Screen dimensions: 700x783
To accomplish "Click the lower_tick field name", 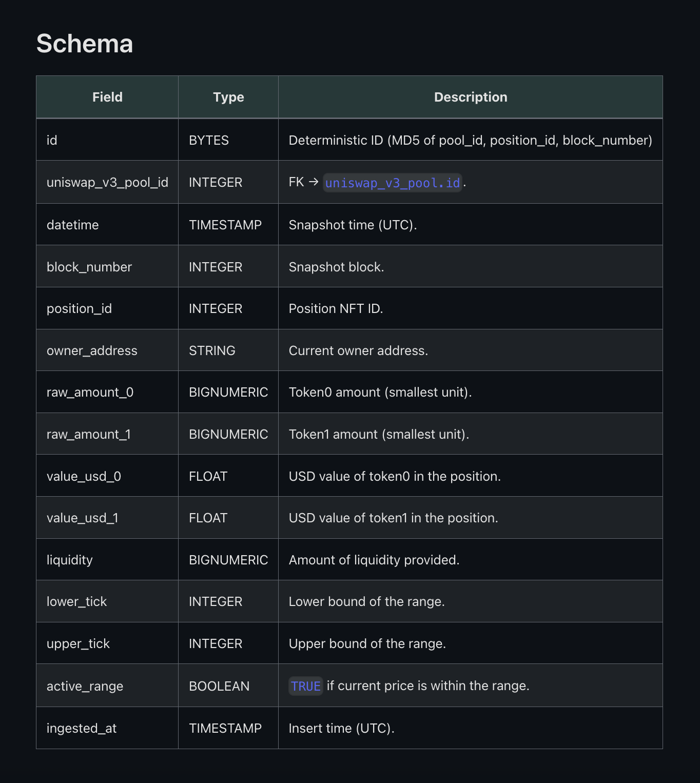I will tap(76, 601).
